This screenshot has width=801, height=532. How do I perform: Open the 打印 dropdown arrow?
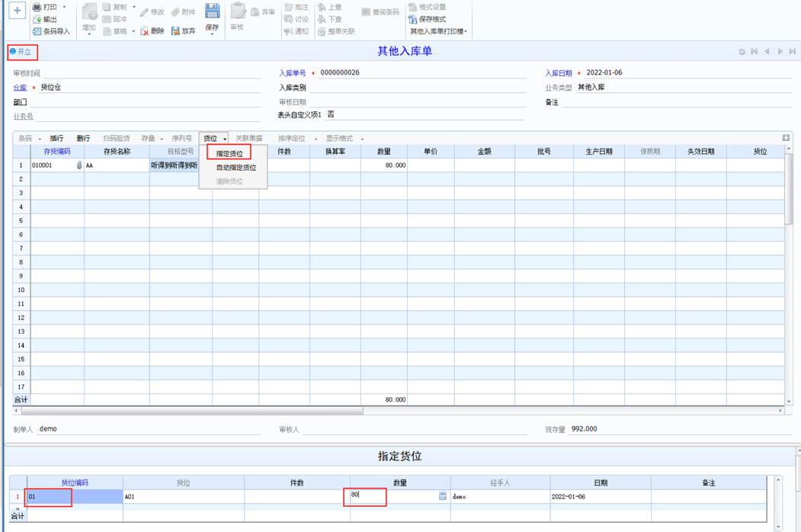64,7
